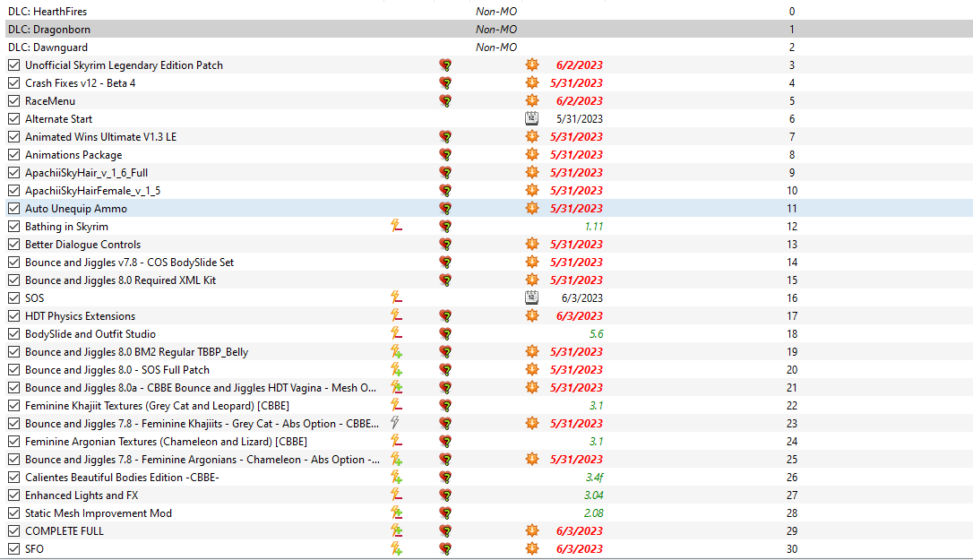This screenshot has width=973, height=560.
Task: Click the conflict icon for Static Mesh Improvement Mod
Action: point(396,513)
